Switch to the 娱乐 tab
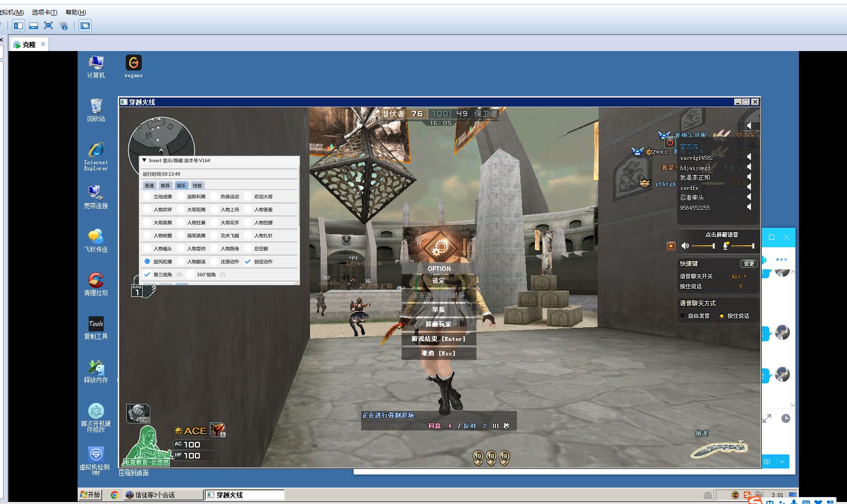This screenshot has width=847, height=504. pyautogui.click(x=181, y=185)
